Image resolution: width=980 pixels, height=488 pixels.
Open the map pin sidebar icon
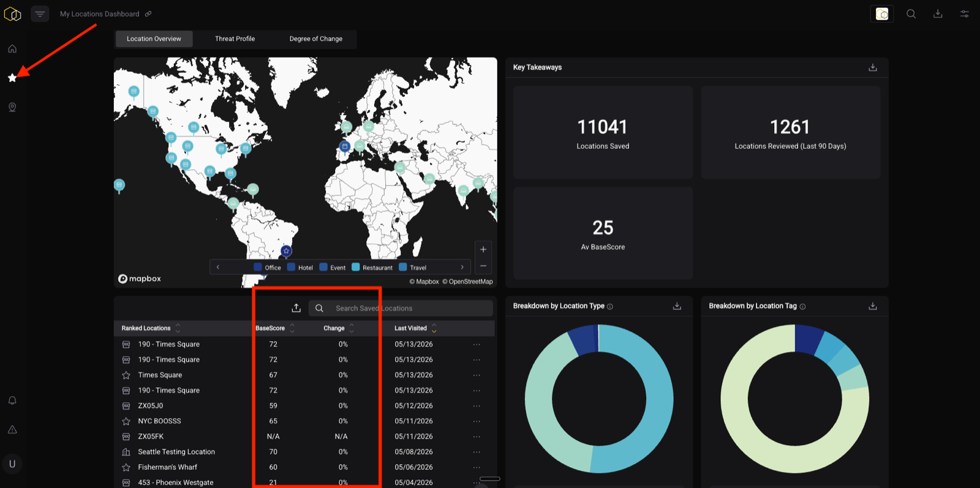[x=12, y=107]
